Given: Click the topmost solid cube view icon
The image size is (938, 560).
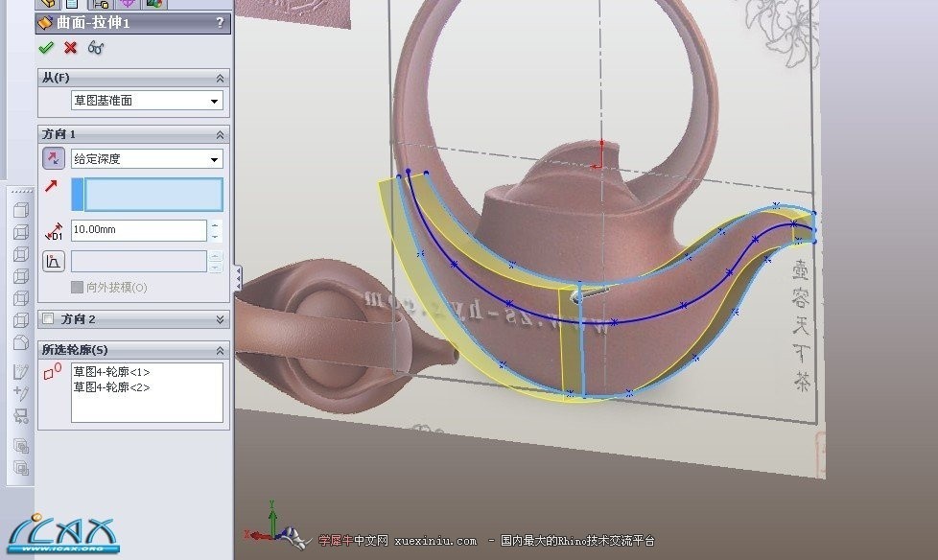Looking at the screenshot, I should coord(21,210).
